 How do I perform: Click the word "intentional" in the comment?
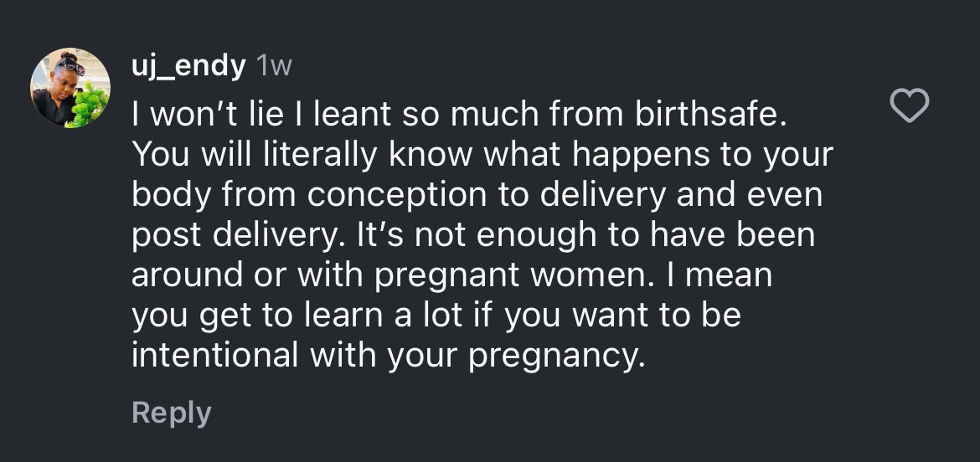[x=214, y=355]
